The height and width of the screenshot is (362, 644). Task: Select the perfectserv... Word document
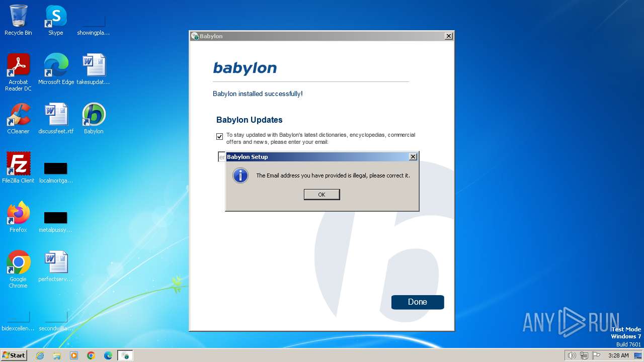(x=56, y=266)
